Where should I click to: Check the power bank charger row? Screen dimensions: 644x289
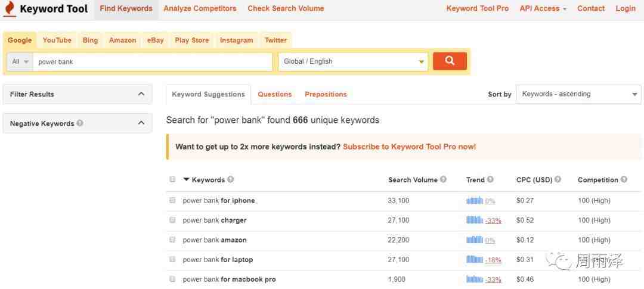pyautogui.click(x=172, y=220)
